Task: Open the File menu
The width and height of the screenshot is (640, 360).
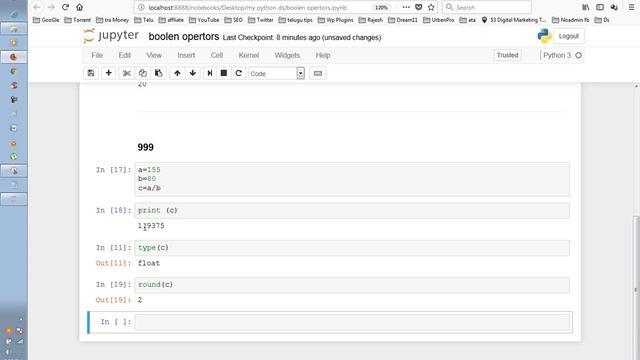Action: [97, 55]
